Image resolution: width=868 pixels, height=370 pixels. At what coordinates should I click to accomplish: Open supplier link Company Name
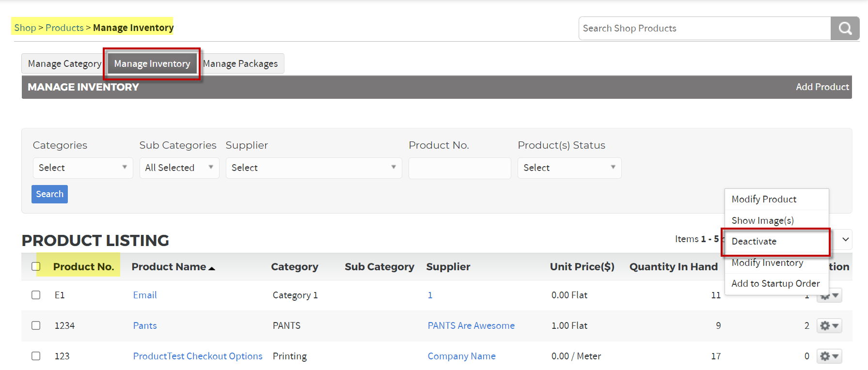pos(461,356)
